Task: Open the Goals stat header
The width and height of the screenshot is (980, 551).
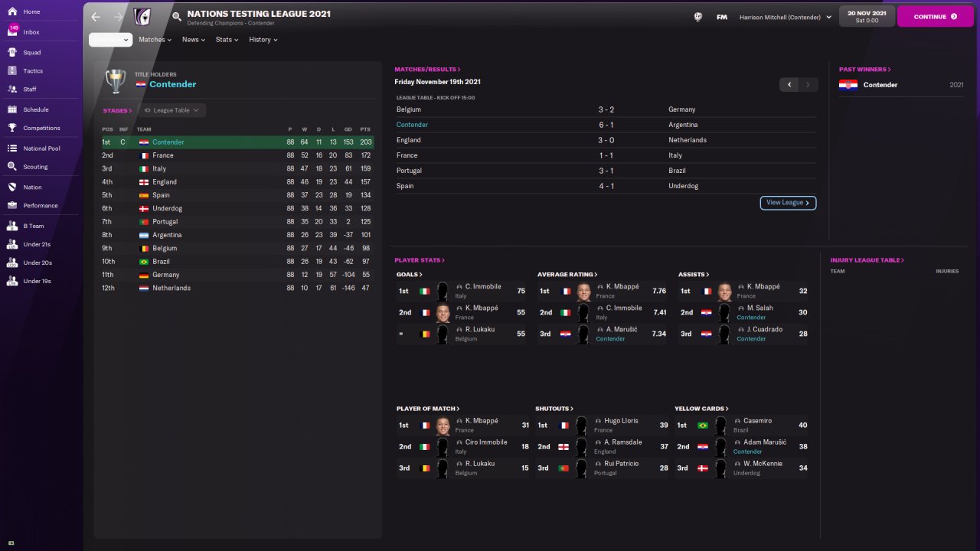Action: point(409,275)
